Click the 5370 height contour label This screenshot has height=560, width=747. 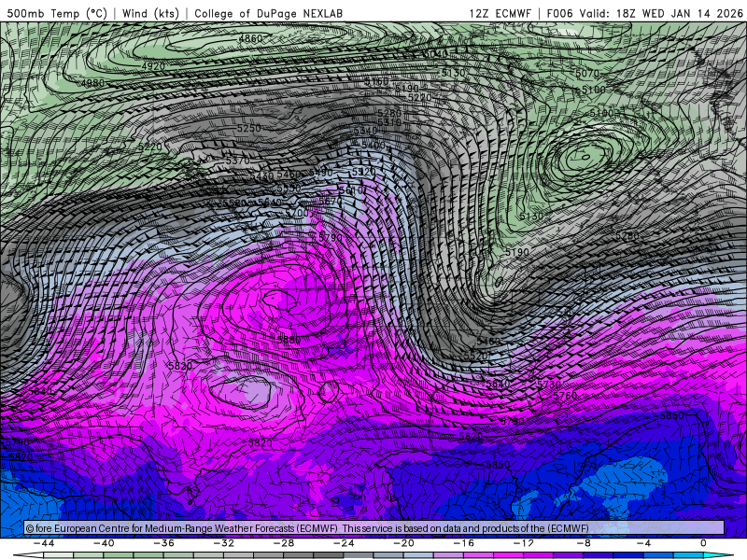point(237,161)
